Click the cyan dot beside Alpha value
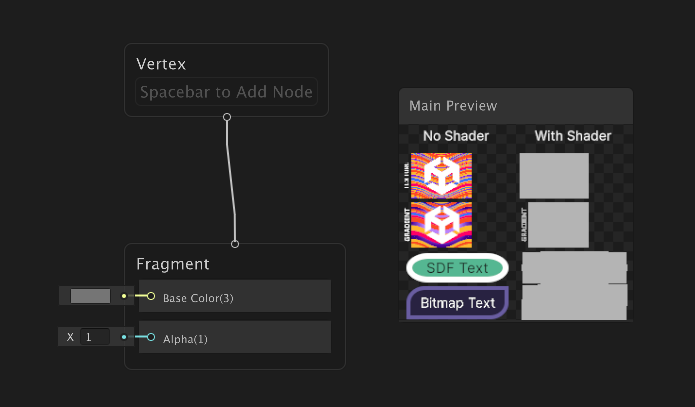Screen dimensions: 695x407 pos(124,338)
